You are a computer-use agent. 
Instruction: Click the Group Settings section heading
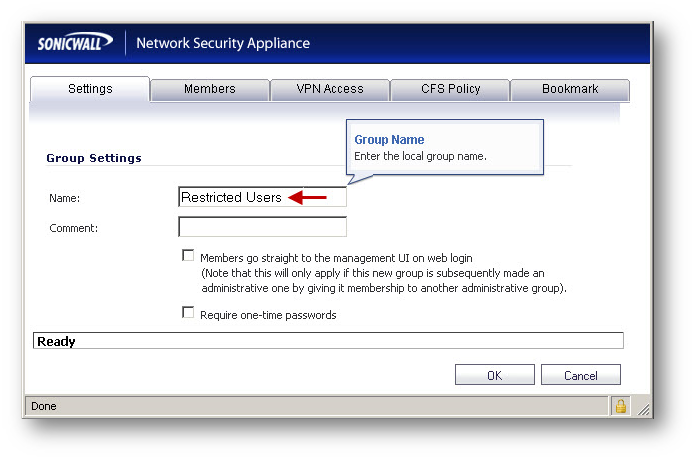pos(94,158)
